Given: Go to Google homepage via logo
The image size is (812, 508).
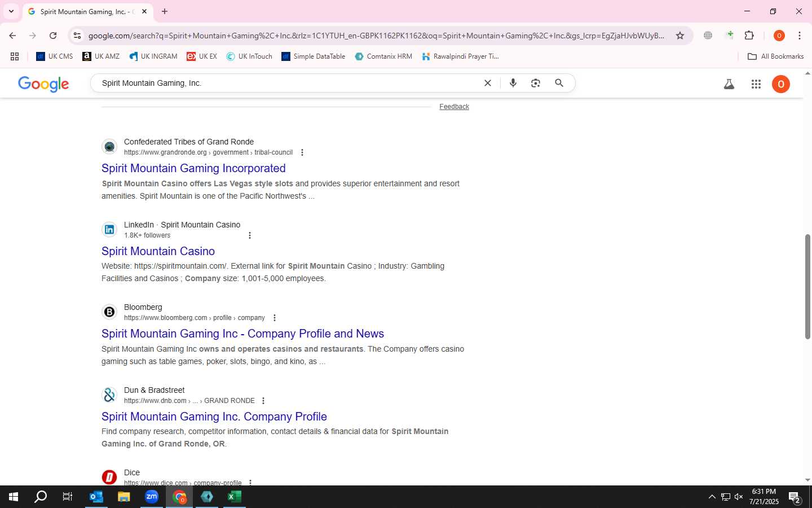Looking at the screenshot, I should (43, 84).
